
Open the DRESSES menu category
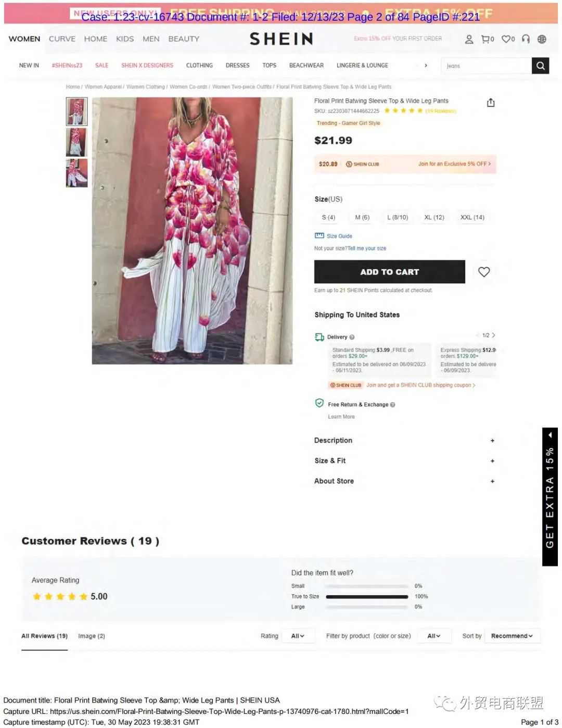point(238,66)
